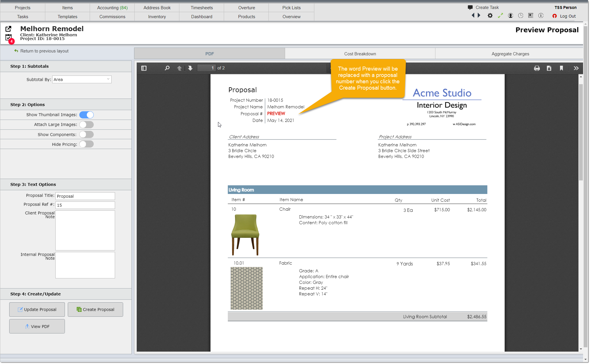
Task: Open the Products menu
Action: click(x=247, y=16)
